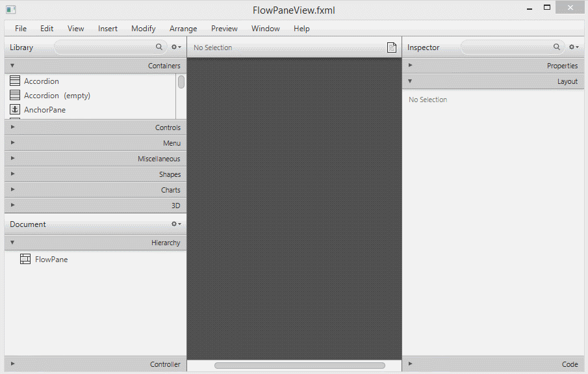
Task: Click the horizontal scrollbar under the canvas
Action: click(x=299, y=366)
